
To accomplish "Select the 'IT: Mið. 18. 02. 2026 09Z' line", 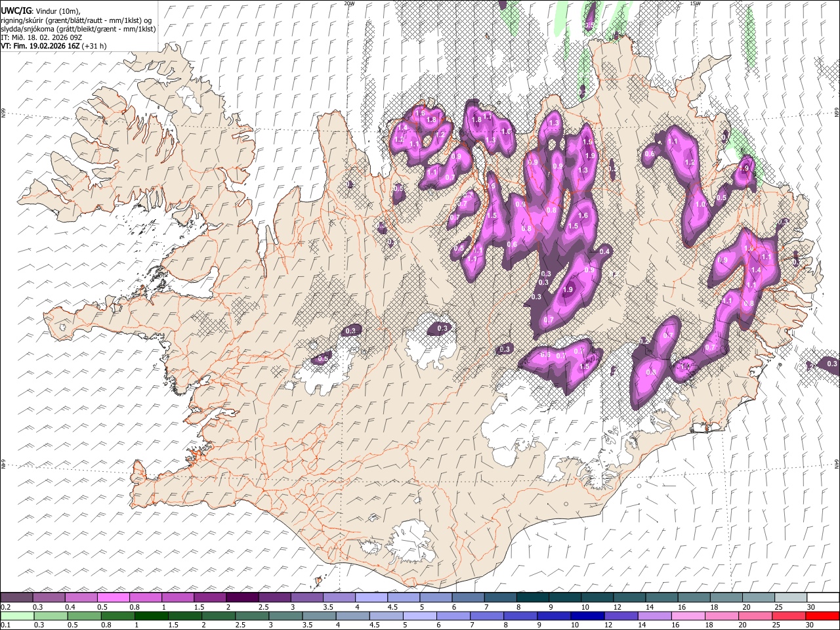I will [x=41, y=37].
